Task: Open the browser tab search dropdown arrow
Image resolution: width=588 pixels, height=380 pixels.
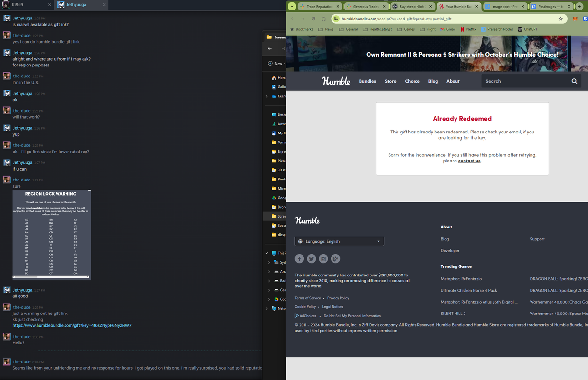Action: point(292,7)
